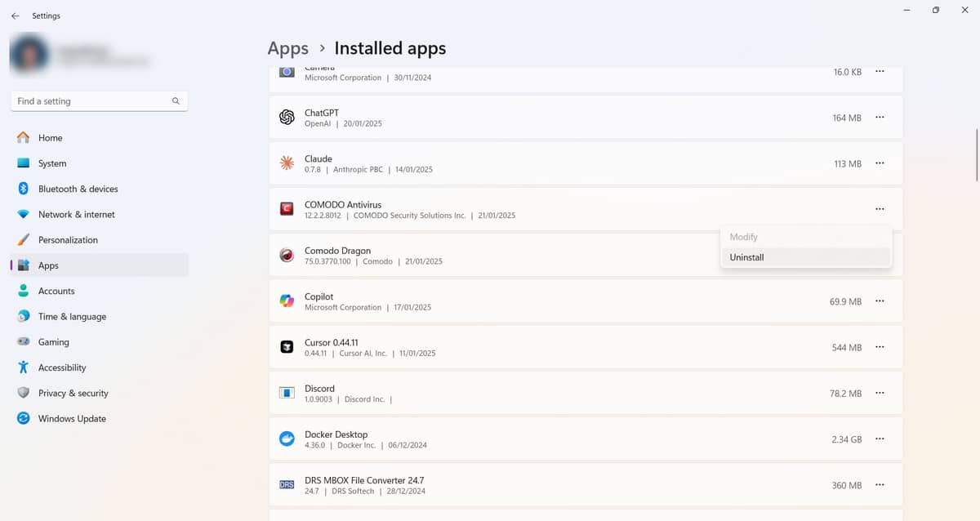Click the Camera app icon
Image resolution: width=980 pixels, height=521 pixels.
point(287,72)
